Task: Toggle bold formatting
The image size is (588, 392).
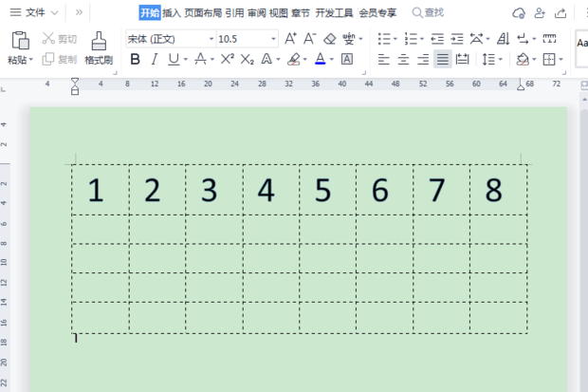Action: click(135, 60)
